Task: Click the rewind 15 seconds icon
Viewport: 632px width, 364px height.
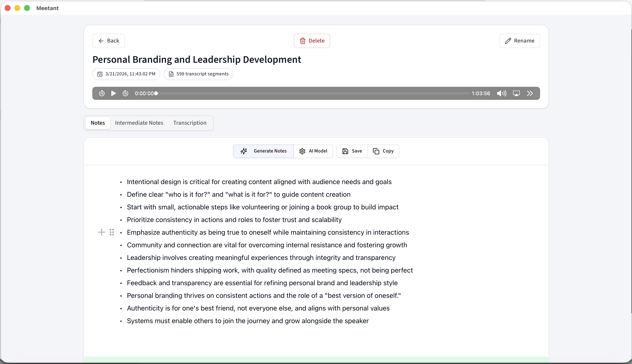Action: click(102, 93)
